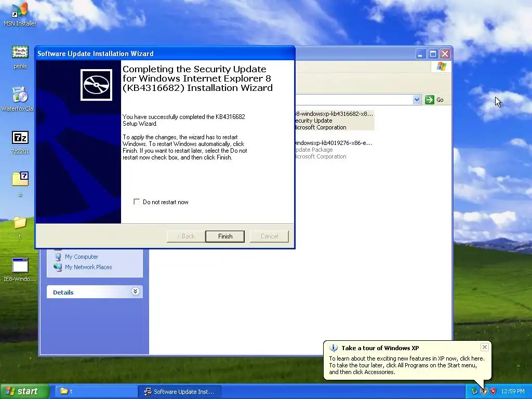The image size is (532, 399).
Task: Click the Details panel header label
Action: pos(63,292)
